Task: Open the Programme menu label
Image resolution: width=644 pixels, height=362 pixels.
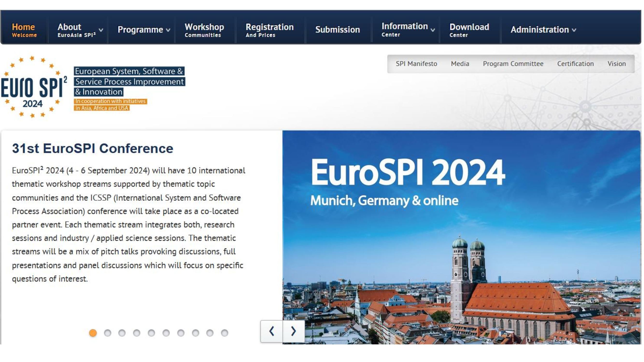Action: (x=140, y=29)
